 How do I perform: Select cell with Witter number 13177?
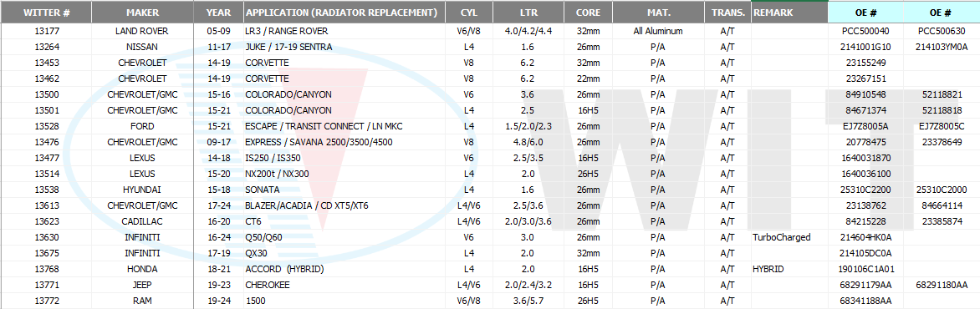coord(46,31)
